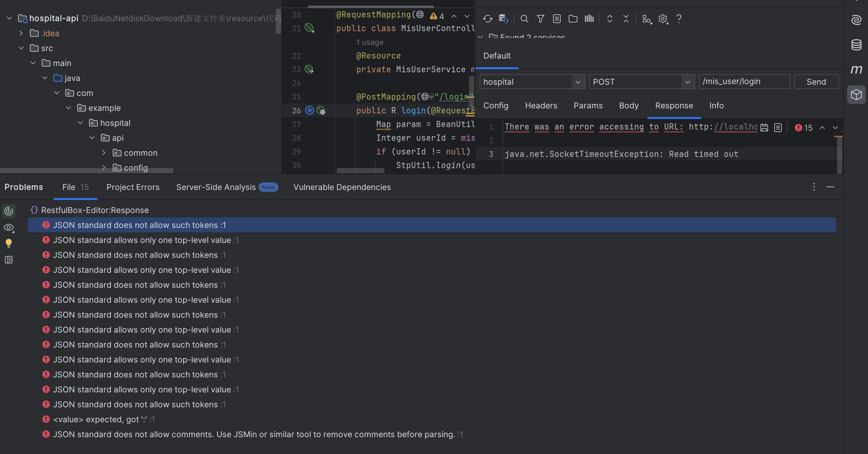Expand the .idea folder
The image size is (868, 454).
[x=21, y=33]
